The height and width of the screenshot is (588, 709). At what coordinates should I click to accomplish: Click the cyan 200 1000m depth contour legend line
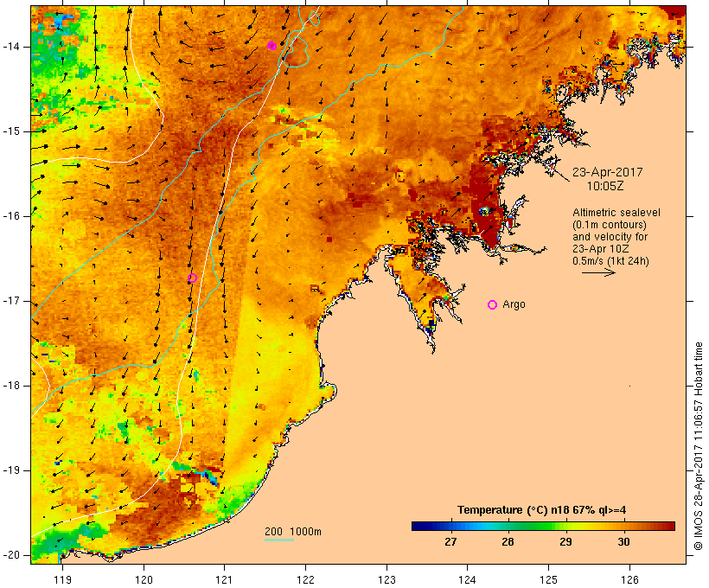click(279, 540)
